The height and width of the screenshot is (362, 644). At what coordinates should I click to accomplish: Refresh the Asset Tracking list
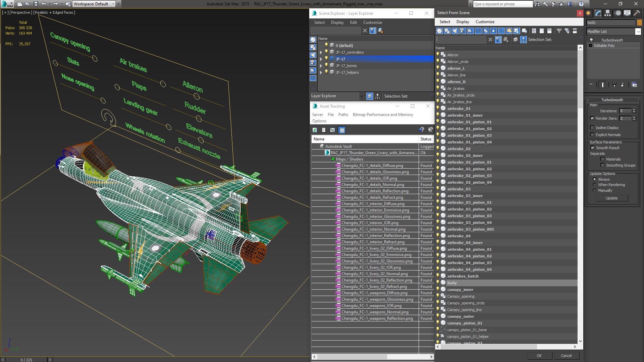click(x=315, y=130)
